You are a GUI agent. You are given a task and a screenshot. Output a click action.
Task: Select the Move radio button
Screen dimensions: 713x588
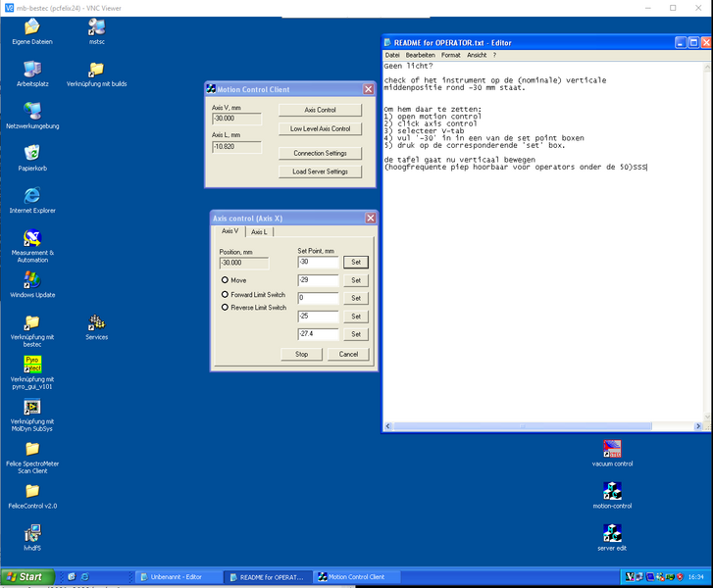pyautogui.click(x=225, y=280)
